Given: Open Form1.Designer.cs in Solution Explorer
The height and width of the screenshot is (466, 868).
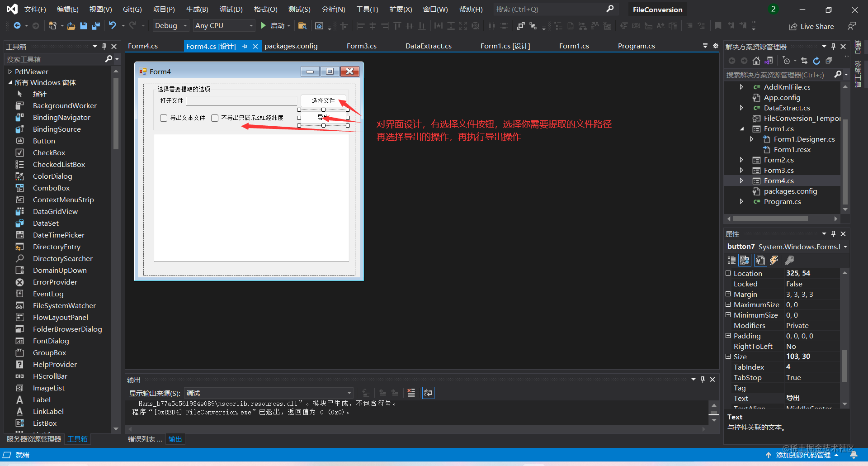Looking at the screenshot, I should [x=804, y=139].
